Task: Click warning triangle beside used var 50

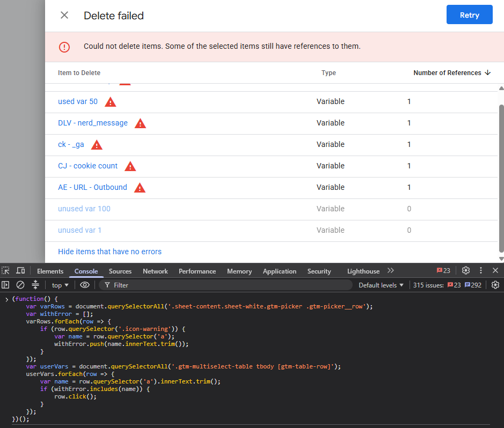Action: tap(110, 102)
